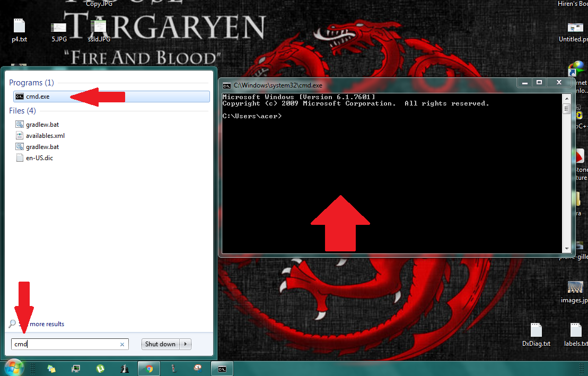
Task: Select the DxDiag.txt desktop file
Action: coord(536,335)
